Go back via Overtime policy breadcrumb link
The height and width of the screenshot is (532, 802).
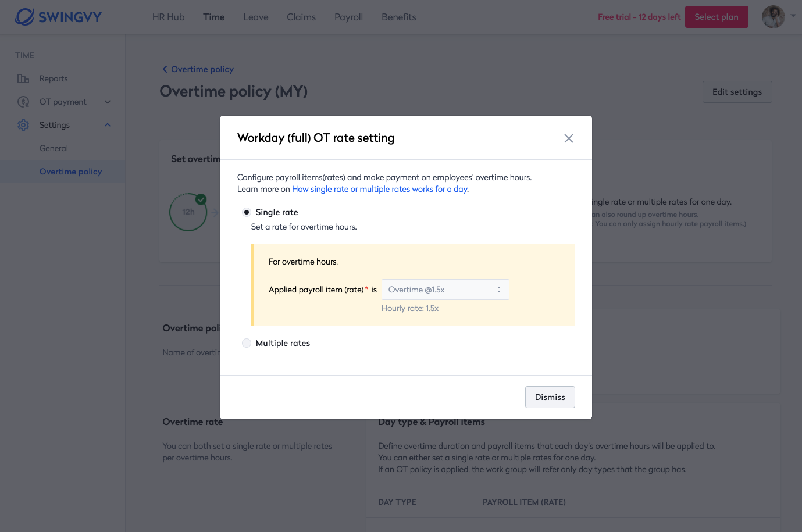[x=202, y=69]
